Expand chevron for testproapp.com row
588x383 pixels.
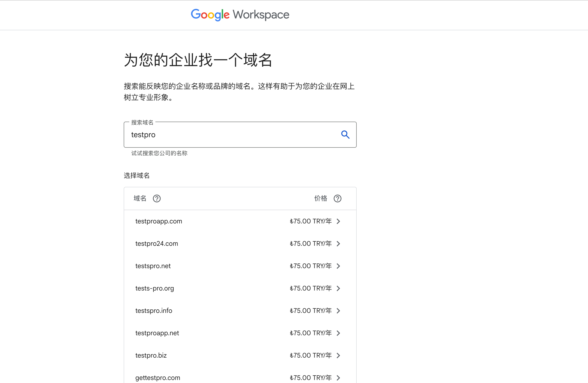tap(338, 221)
